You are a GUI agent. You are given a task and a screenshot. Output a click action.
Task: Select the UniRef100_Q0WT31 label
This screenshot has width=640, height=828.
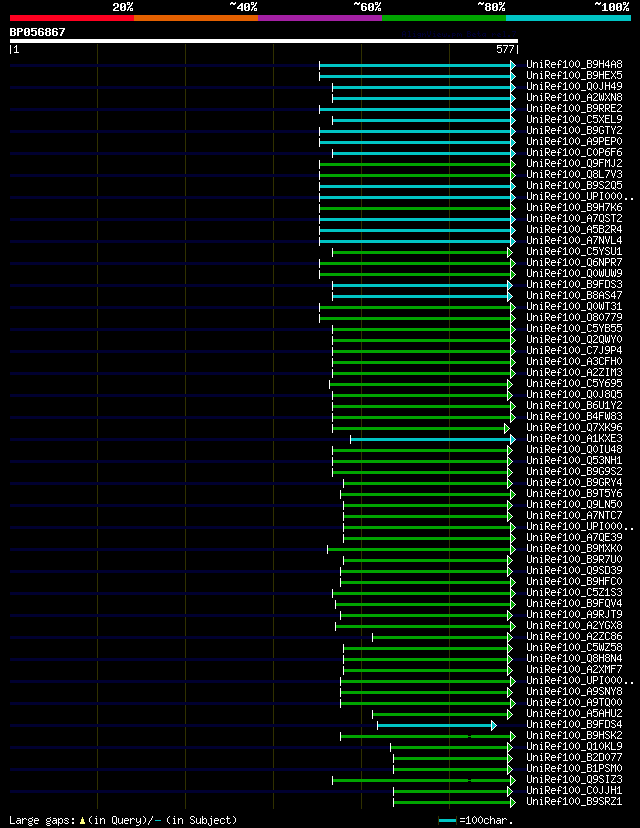coord(574,306)
